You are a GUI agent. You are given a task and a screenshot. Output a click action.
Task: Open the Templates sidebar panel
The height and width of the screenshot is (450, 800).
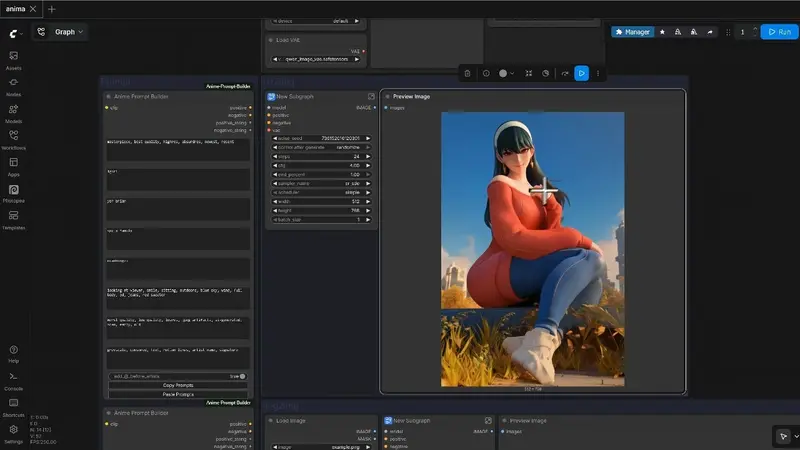click(13, 220)
